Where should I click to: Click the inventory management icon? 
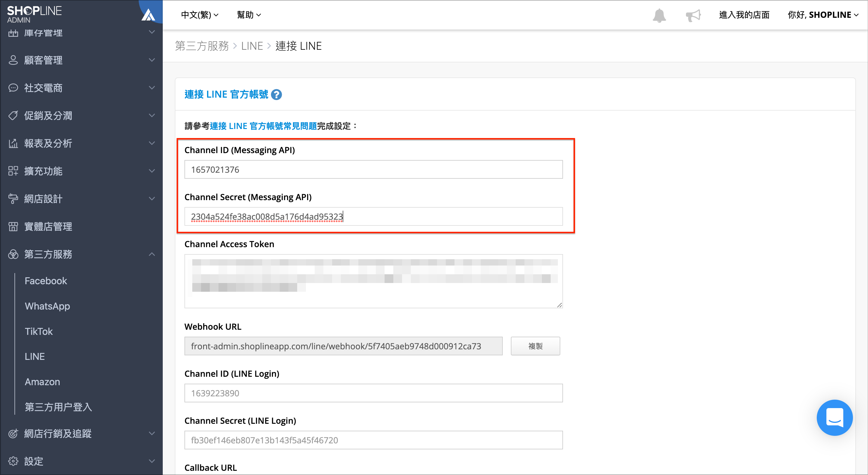click(x=13, y=33)
